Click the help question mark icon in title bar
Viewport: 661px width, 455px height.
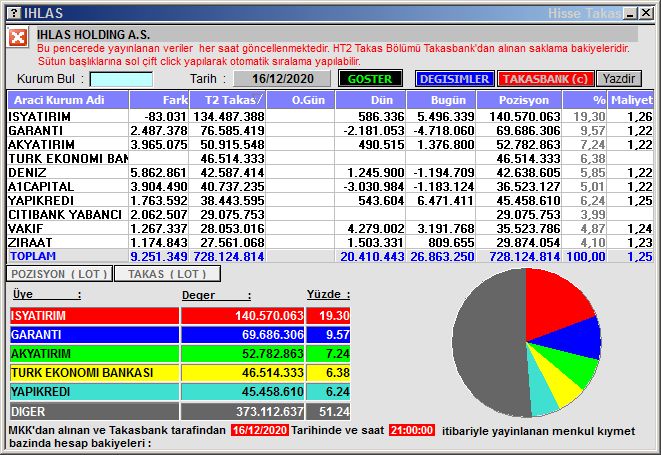point(14,13)
